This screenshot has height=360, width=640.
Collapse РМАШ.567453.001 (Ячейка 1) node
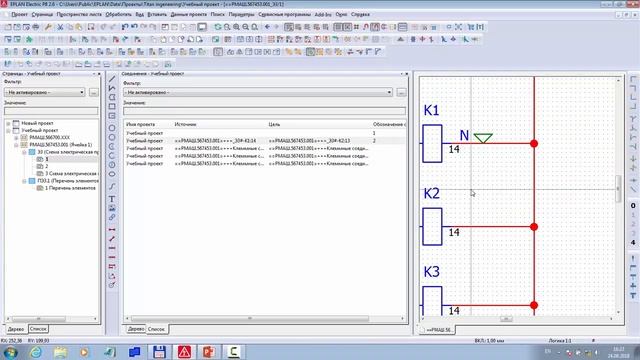(x=16, y=145)
